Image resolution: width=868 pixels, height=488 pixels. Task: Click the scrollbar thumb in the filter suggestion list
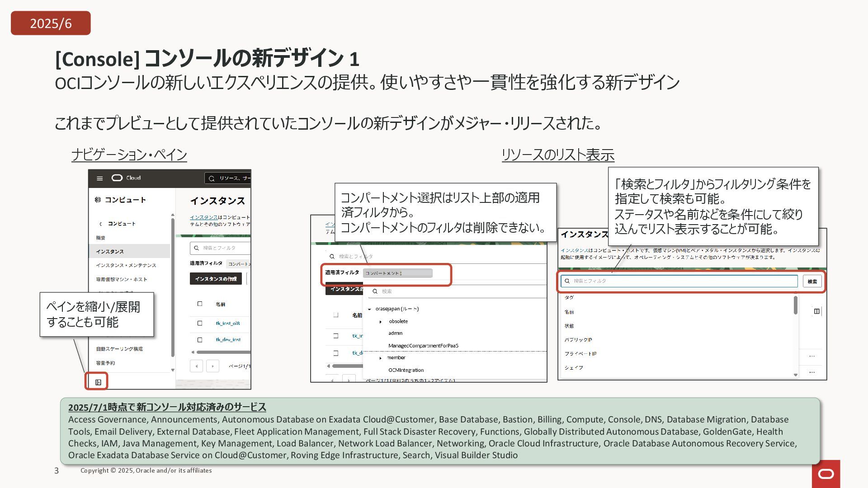[x=796, y=305]
